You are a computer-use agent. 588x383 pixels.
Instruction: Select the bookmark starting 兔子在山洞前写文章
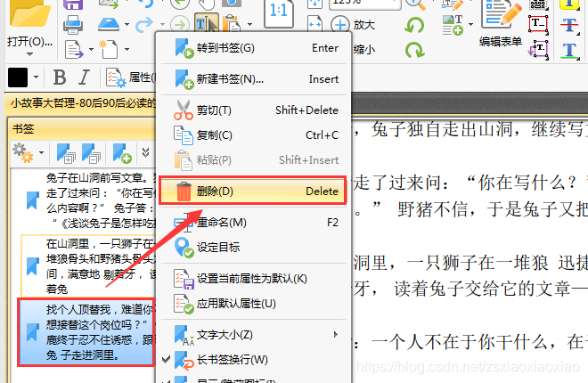pos(89,200)
